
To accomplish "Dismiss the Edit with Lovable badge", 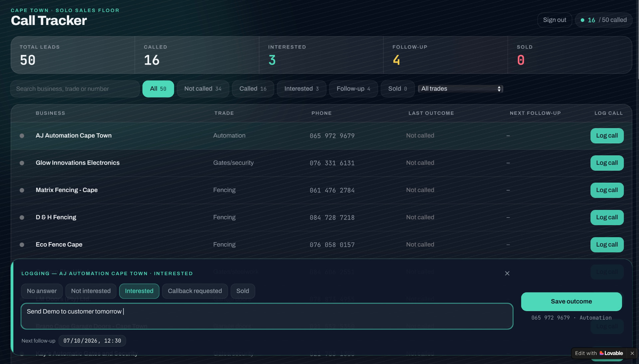I will tap(632, 353).
